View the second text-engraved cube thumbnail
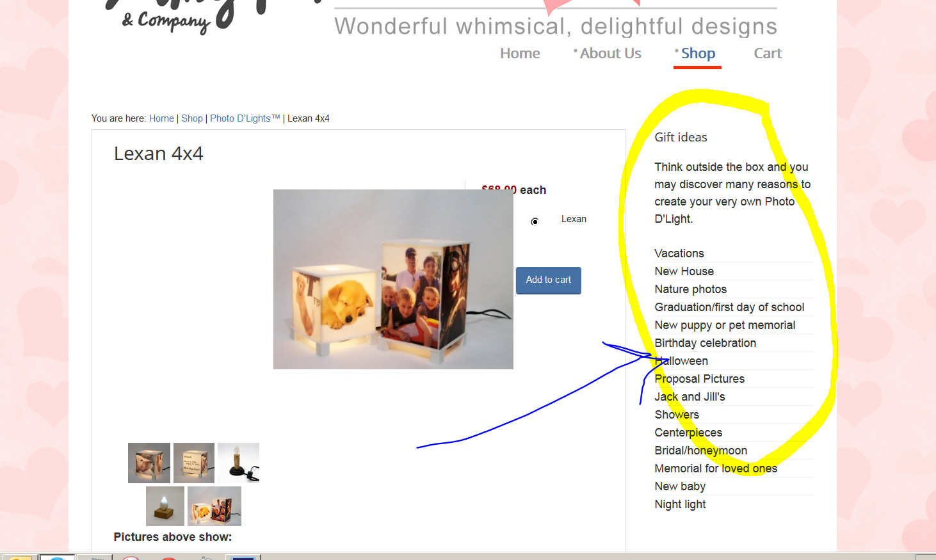936x560 pixels. point(194,463)
